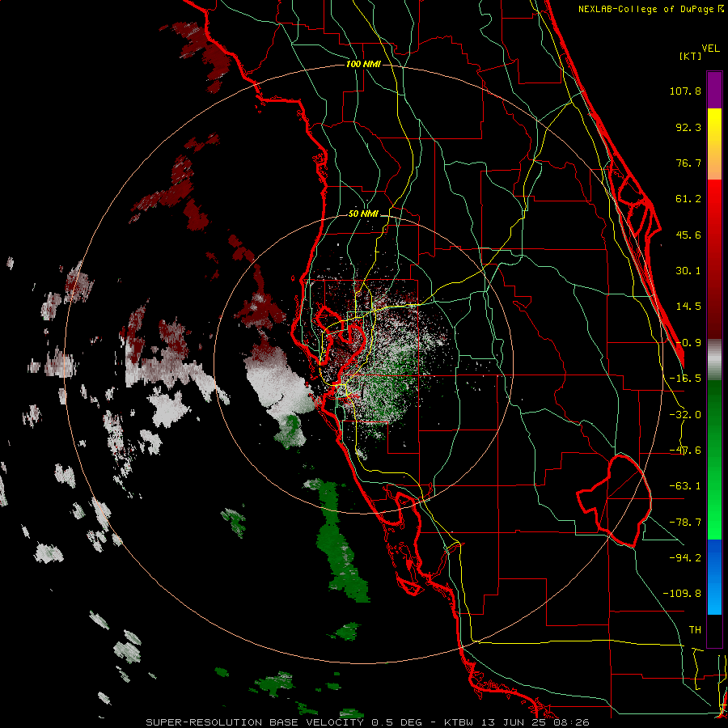Pick the purple segment of velocity color bar
Screen dimensions: 728x728
click(x=714, y=90)
